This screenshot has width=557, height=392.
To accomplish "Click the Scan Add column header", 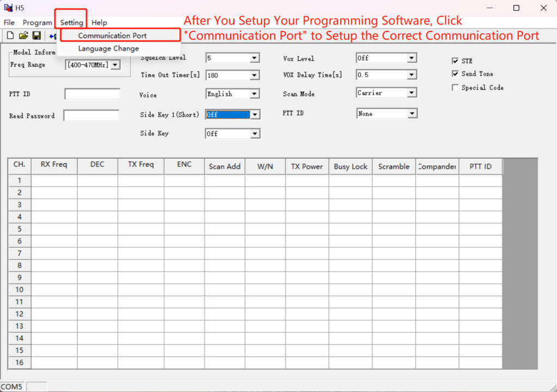I will pos(225,166).
